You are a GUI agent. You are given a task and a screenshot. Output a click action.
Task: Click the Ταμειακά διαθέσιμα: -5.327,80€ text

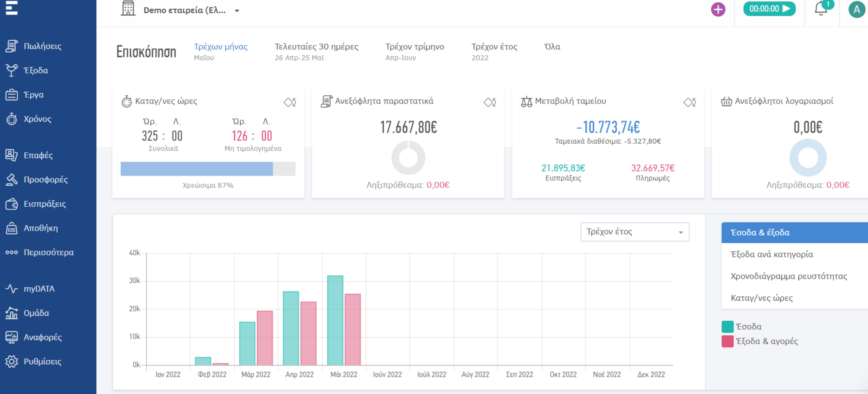tap(608, 141)
